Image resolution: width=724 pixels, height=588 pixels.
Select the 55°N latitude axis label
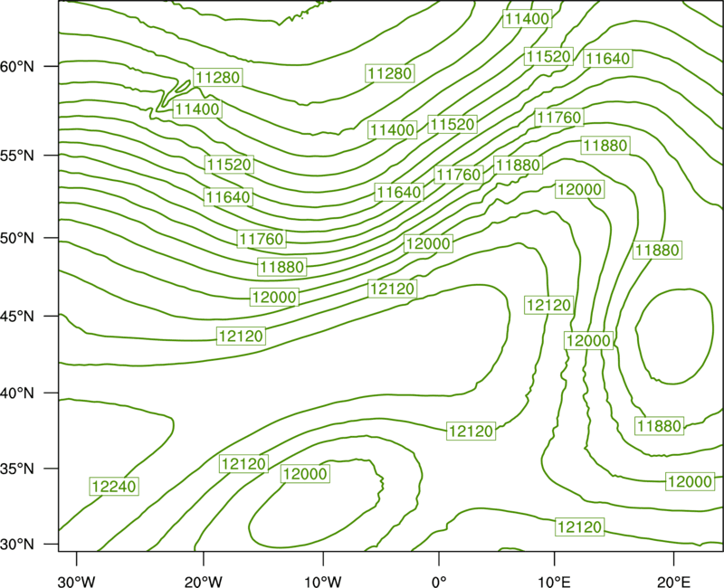(x=17, y=156)
